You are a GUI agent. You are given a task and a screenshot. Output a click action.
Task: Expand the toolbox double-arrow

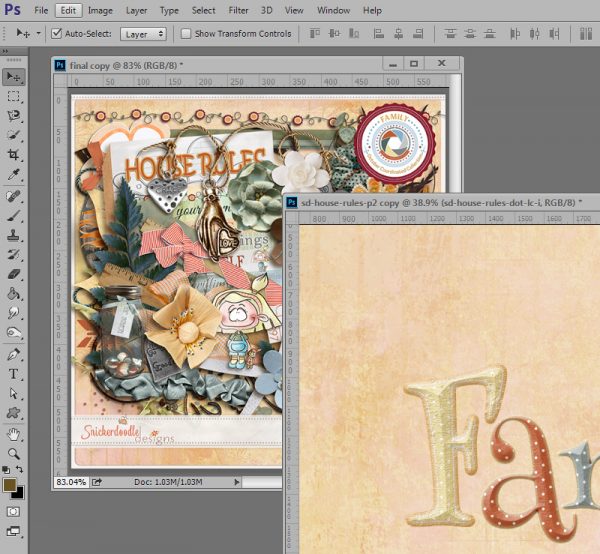tap(5, 51)
